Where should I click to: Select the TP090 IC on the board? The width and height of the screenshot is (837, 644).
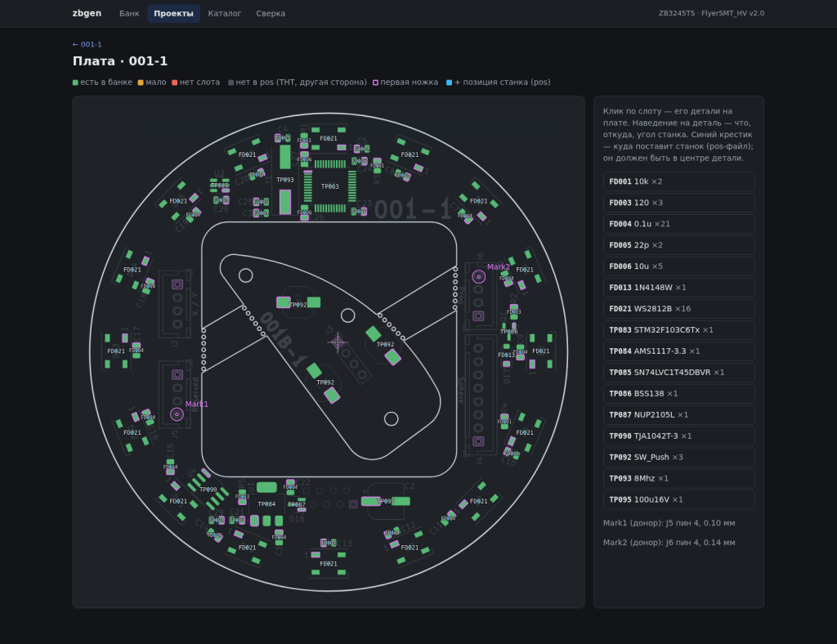[208, 490]
